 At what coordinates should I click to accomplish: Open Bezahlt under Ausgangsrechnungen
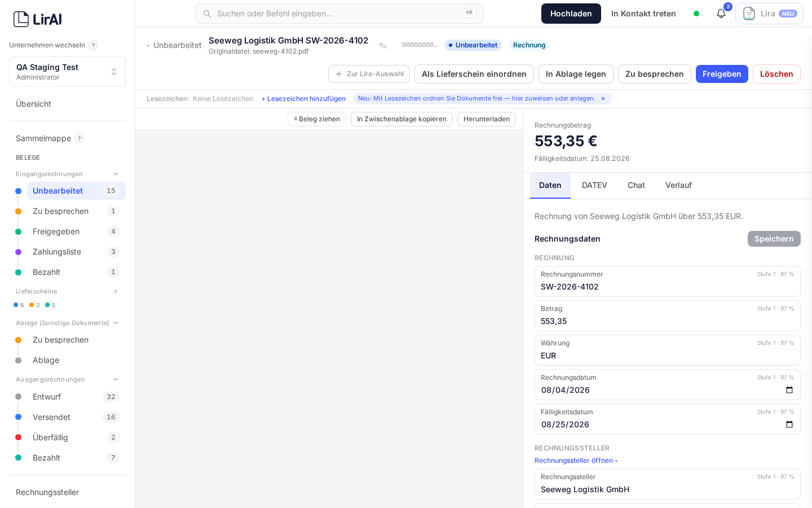(x=76, y=458)
